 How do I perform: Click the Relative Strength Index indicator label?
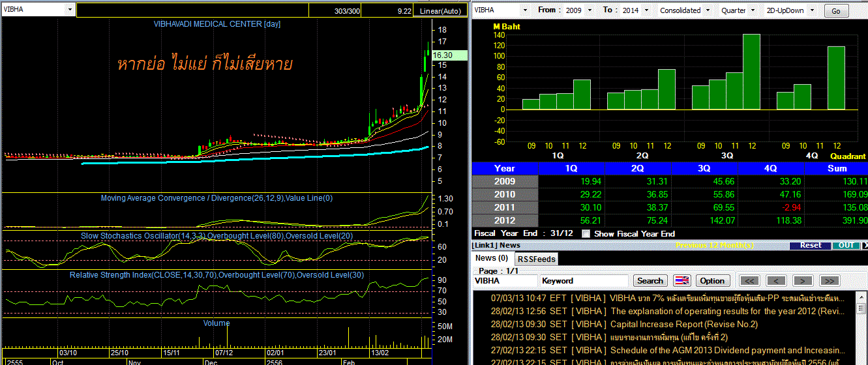(x=217, y=275)
